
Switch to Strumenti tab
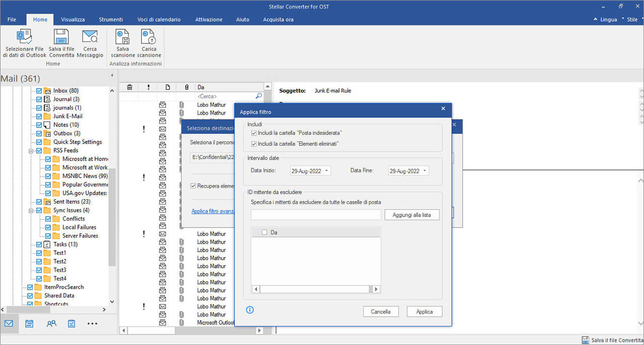(111, 19)
